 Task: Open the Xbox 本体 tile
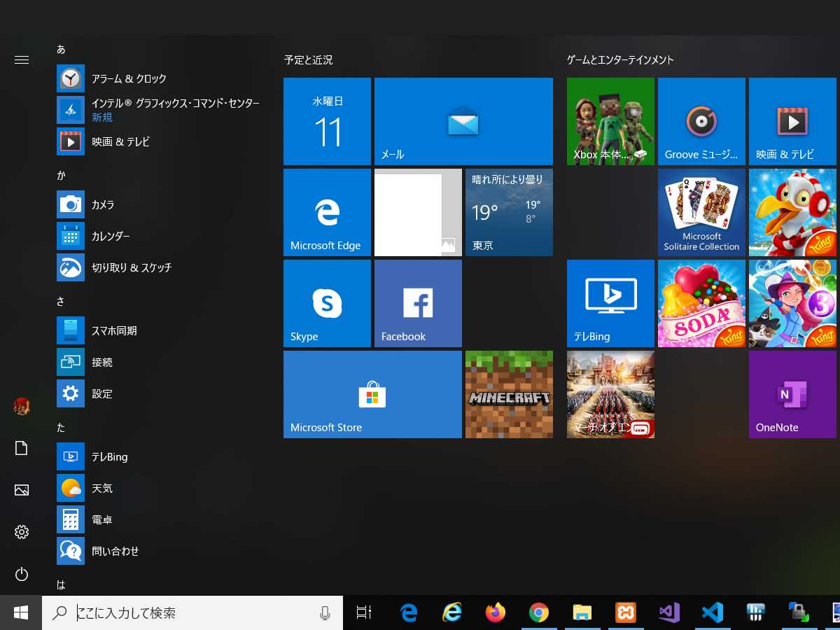pyautogui.click(x=610, y=121)
